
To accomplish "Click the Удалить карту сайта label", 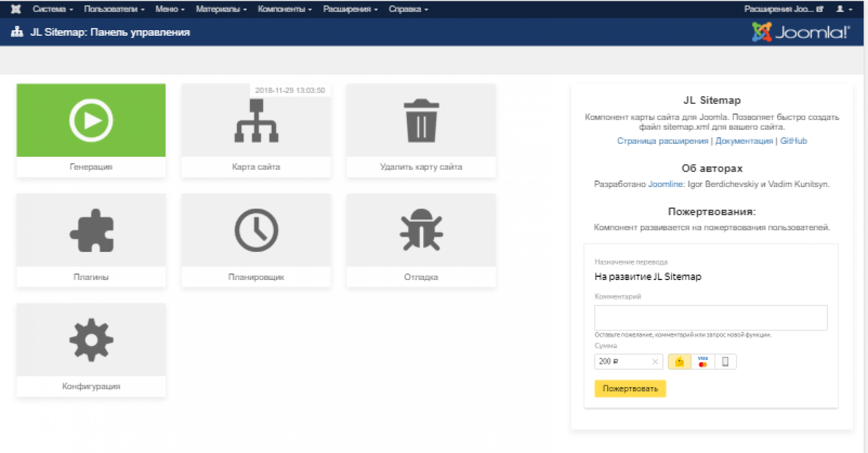I will point(421,167).
